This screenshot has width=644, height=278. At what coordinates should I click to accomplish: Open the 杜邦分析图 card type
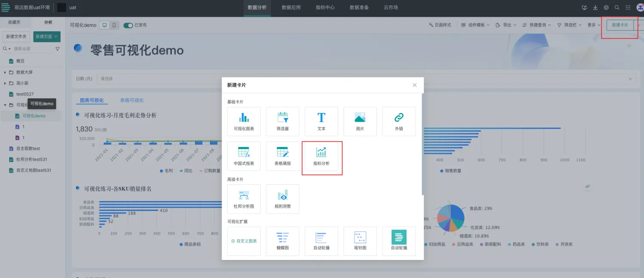click(244, 199)
